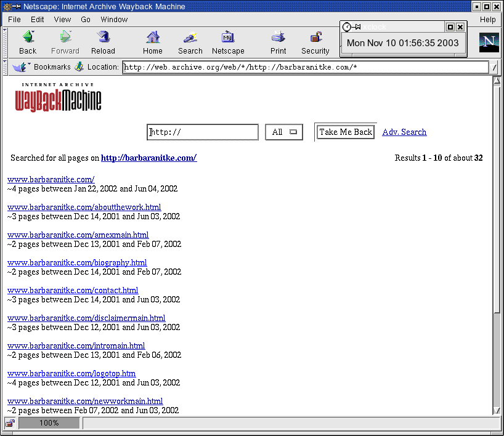Maximize the xclock window
Viewport: 504px width, 436px height.
click(x=450, y=27)
